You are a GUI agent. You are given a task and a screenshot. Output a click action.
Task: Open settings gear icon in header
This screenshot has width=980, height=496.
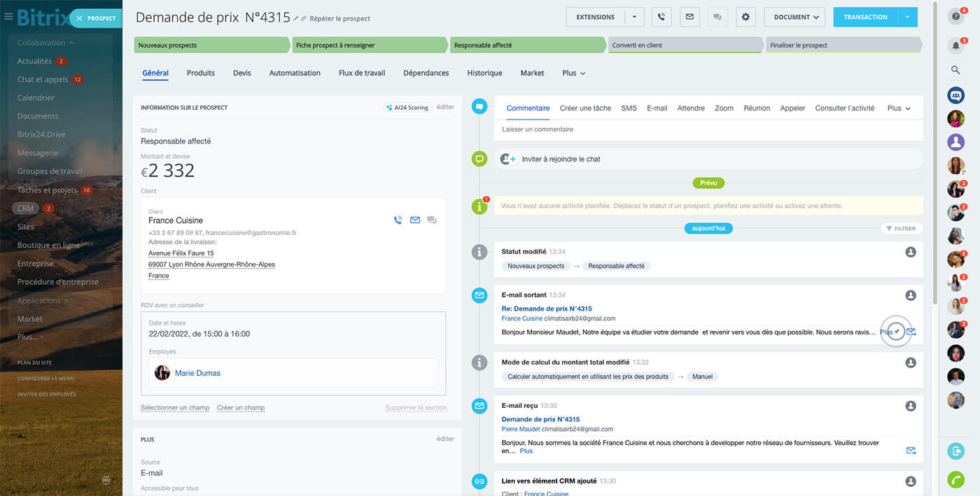tap(745, 17)
